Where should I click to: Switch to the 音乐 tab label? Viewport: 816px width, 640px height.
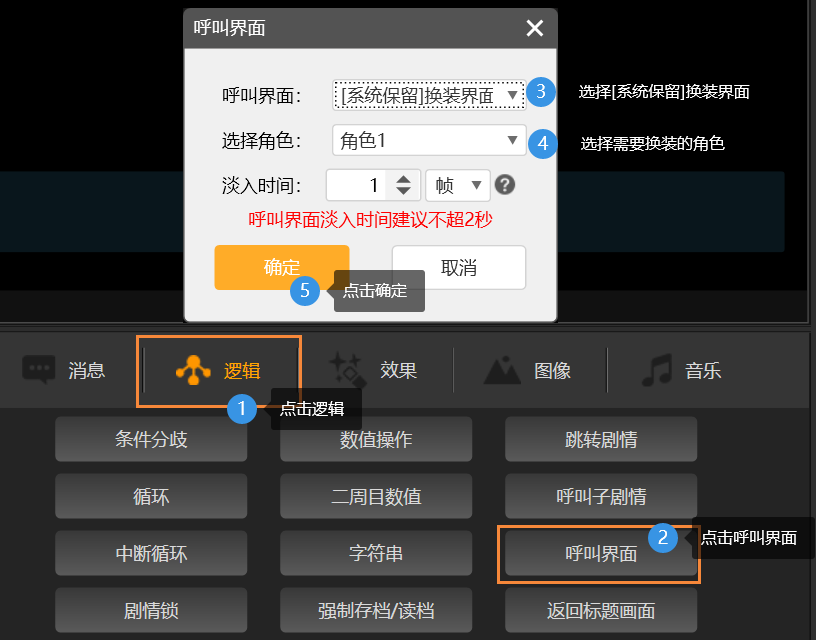point(703,371)
